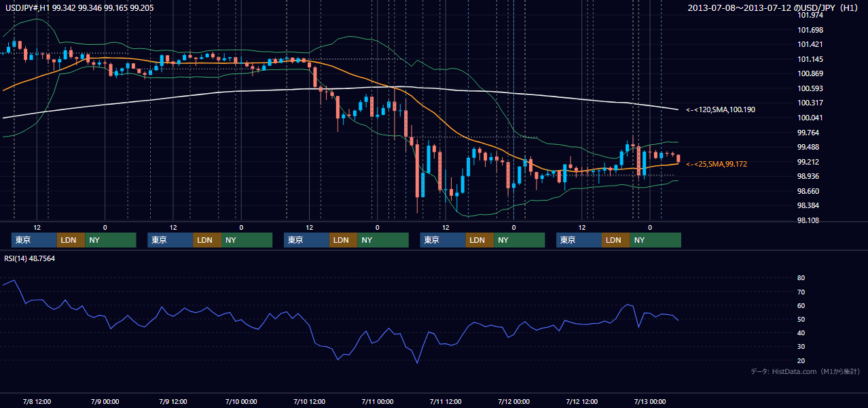Select RSI axis level 60

point(801,305)
